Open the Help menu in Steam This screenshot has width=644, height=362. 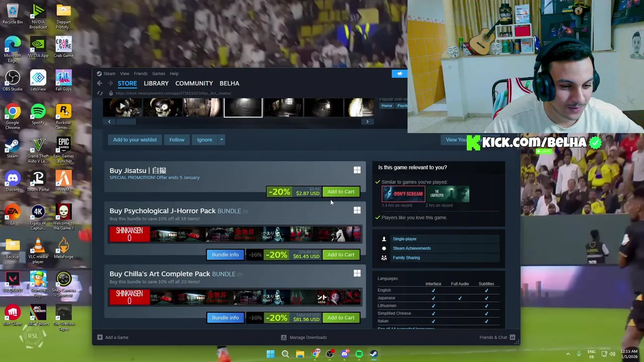point(174,73)
